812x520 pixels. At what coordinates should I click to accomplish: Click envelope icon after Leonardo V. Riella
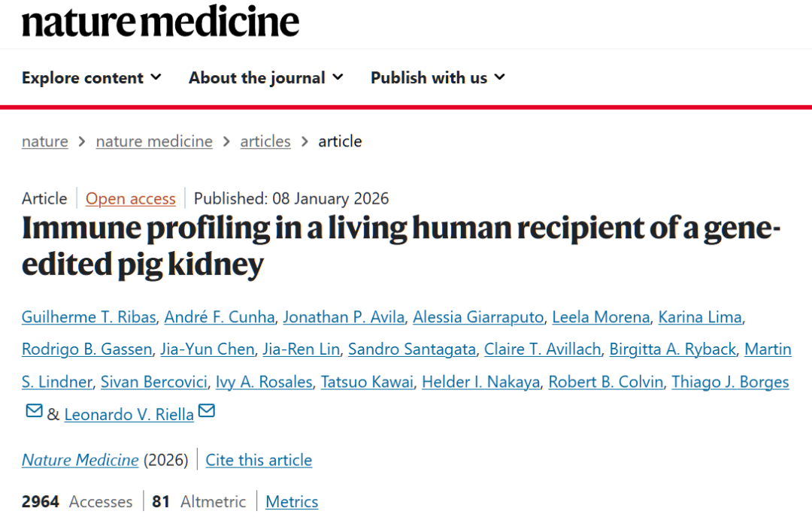pos(206,410)
